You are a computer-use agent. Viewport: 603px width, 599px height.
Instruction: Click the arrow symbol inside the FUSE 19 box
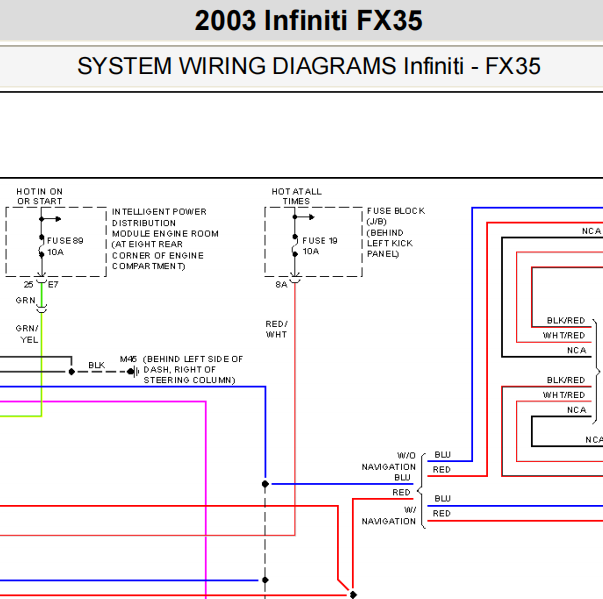point(305,217)
